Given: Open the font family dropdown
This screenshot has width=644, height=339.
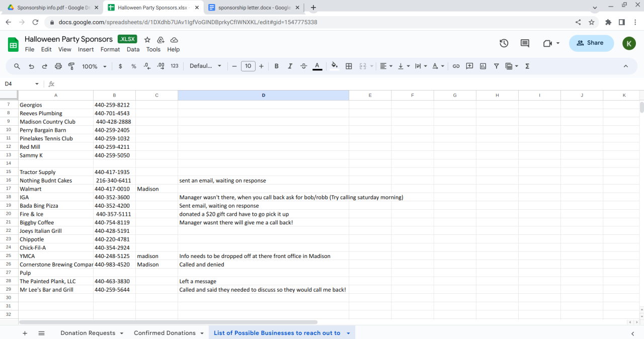Looking at the screenshot, I should coord(205,66).
